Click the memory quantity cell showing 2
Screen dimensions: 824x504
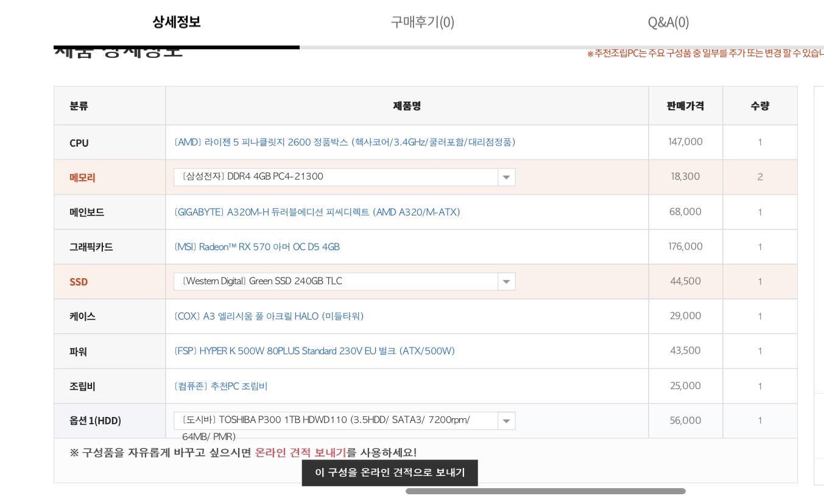click(x=759, y=177)
